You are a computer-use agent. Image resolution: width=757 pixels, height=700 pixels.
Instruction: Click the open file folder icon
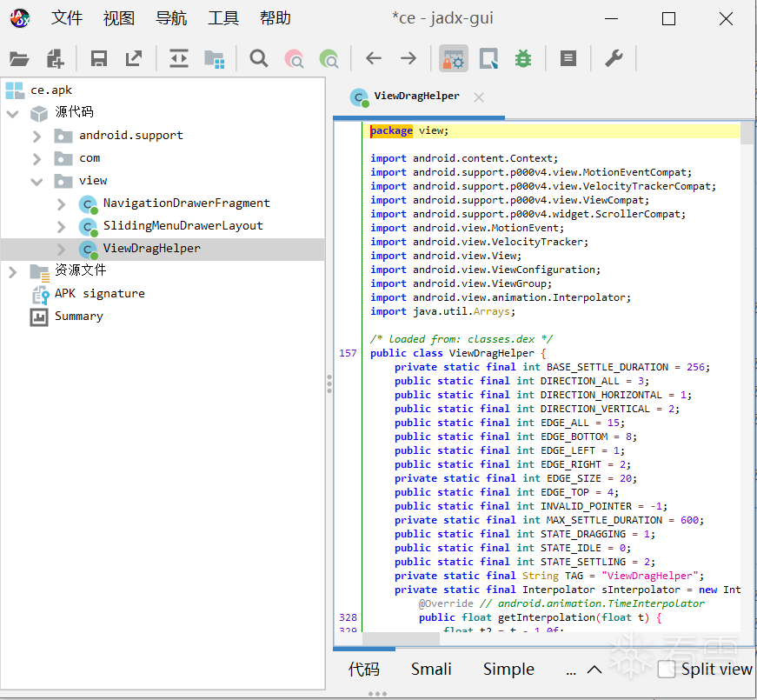[x=19, y=59]
